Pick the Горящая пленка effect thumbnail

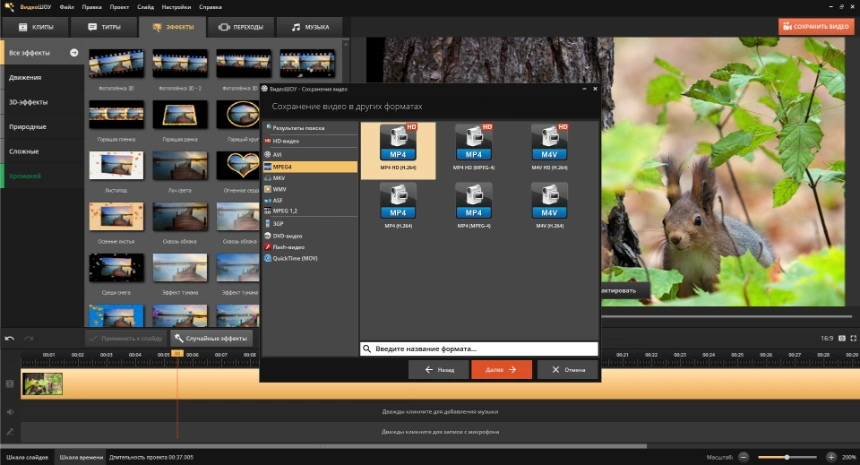[x=116, y=114]
